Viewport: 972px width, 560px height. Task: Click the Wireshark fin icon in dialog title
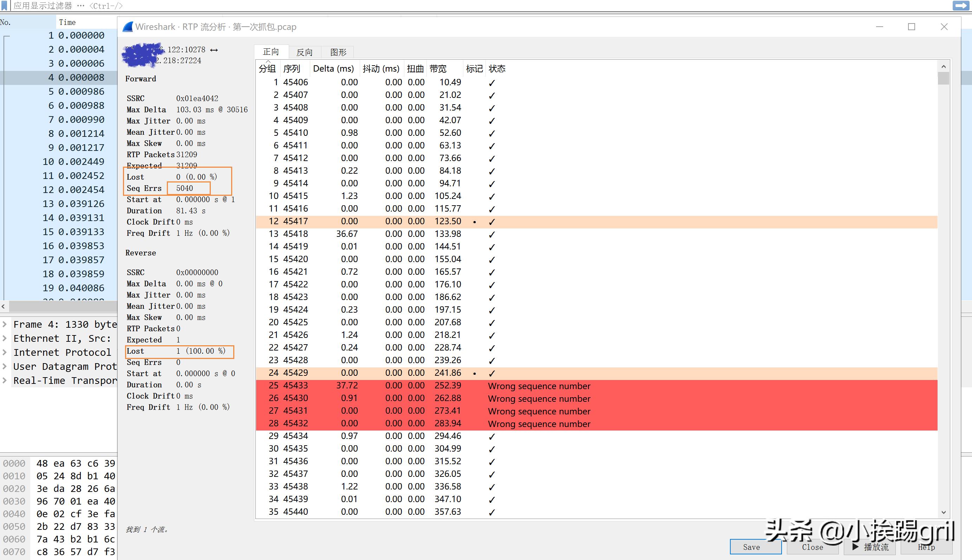(128, 27)
